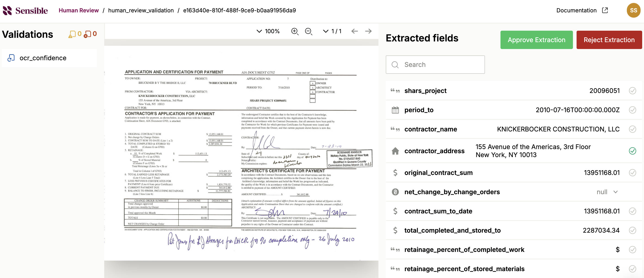Viewport: 644px width, 278px height.
Task: Go to next page arrow
Action: (x=368, y=31)
